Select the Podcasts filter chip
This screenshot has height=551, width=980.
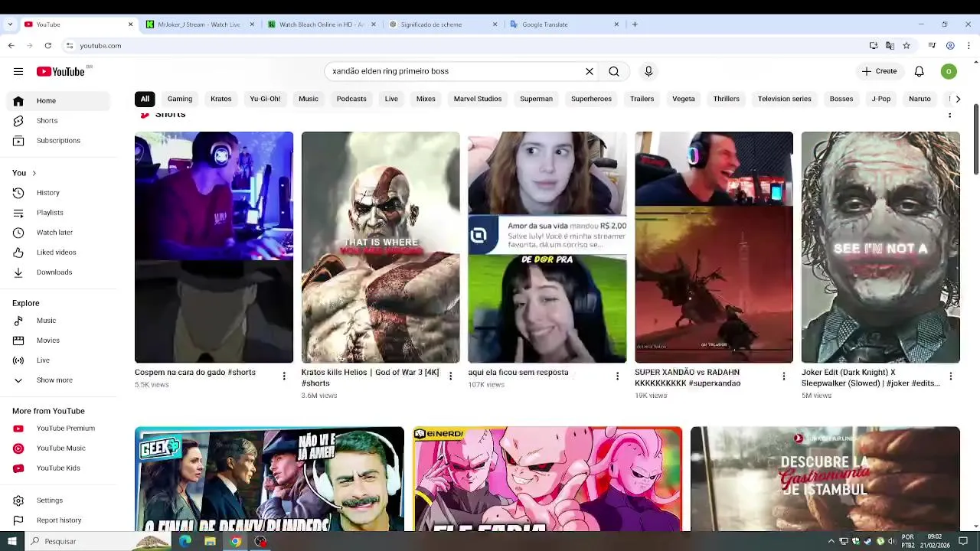pos(351,99)
